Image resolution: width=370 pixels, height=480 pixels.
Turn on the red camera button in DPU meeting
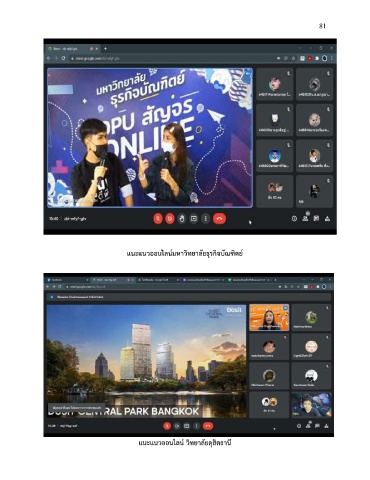coord(170,219)
